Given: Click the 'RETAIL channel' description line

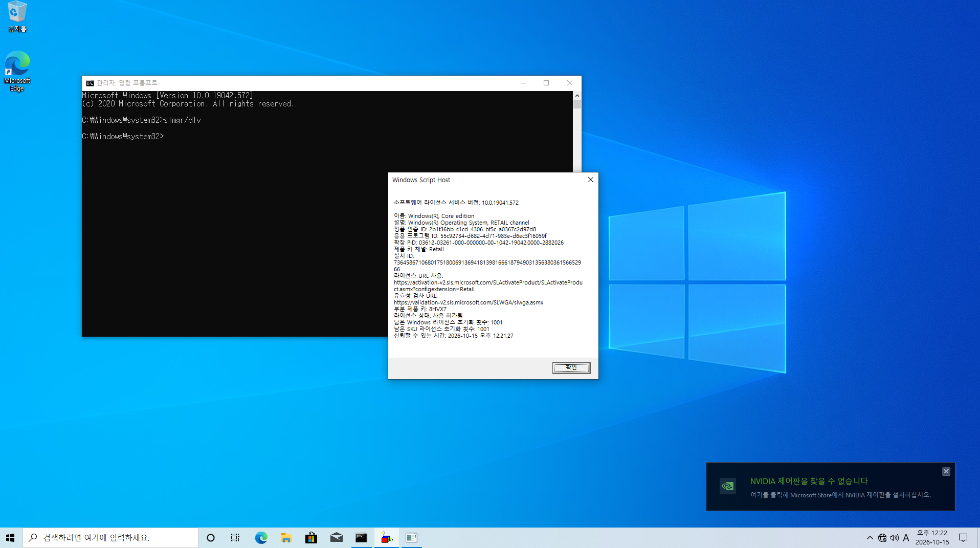Looking at the screenshot, I should click(461, 223).
